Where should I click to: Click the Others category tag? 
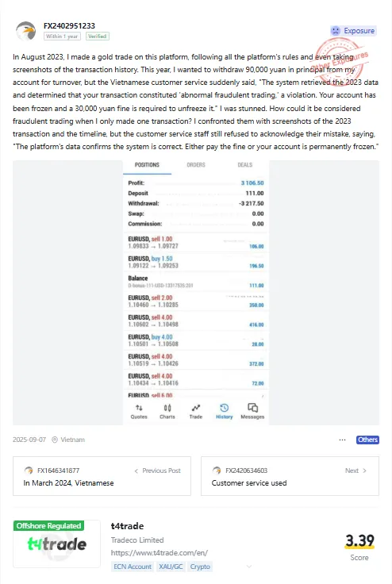[367, 440]
